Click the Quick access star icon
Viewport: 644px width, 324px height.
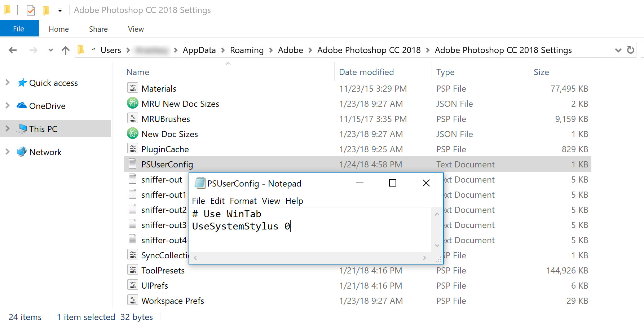(22, 83)
